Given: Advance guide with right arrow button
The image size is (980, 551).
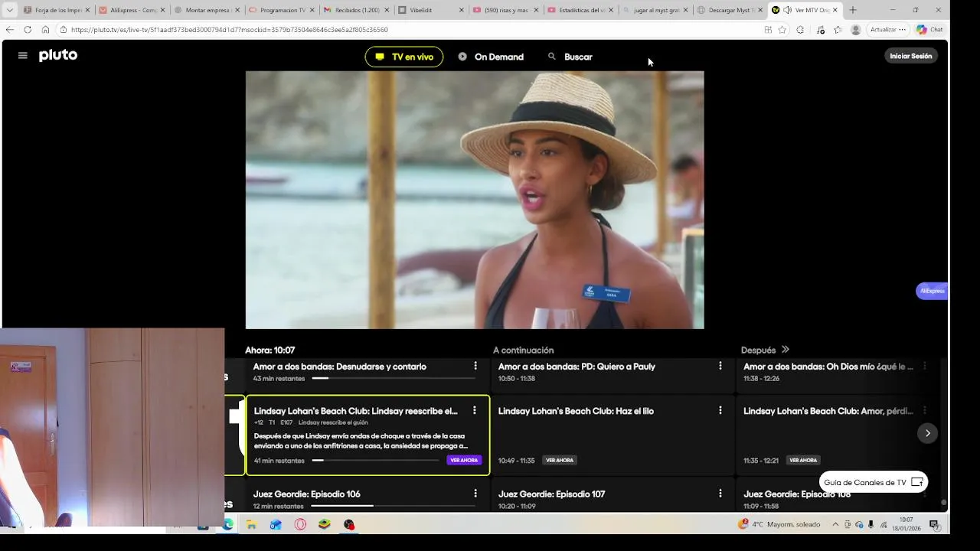Looking at the screenshot, I should pos(927,433).
